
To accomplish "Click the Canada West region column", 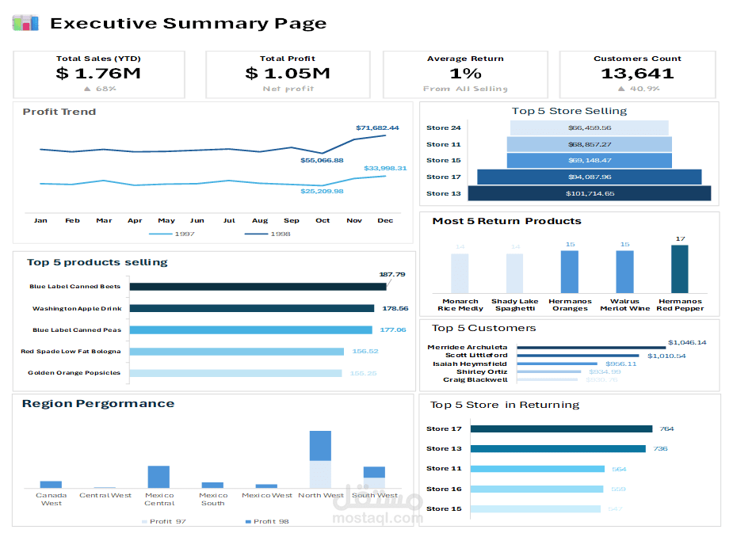I will pos(51,485).
